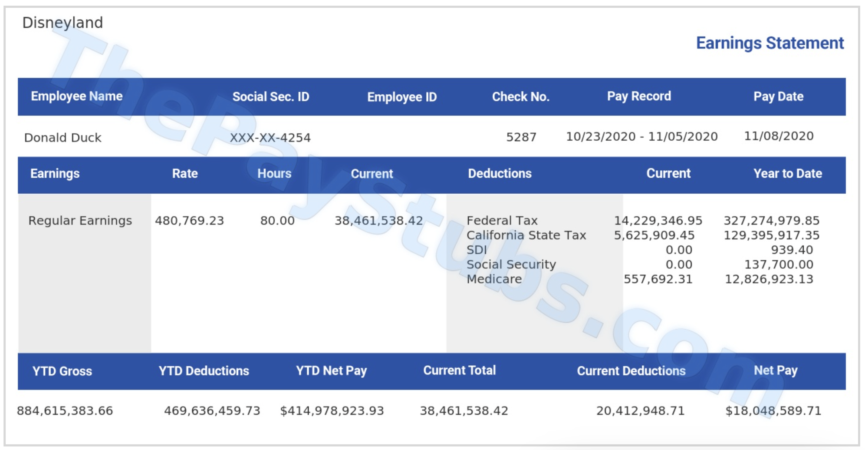Select the YTD Gross amount 884,615,383.66
868x450 pixels.
coord(65,411)
